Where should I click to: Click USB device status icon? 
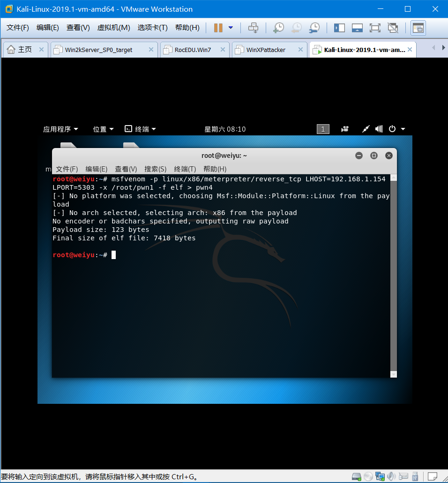coord(415,477)
